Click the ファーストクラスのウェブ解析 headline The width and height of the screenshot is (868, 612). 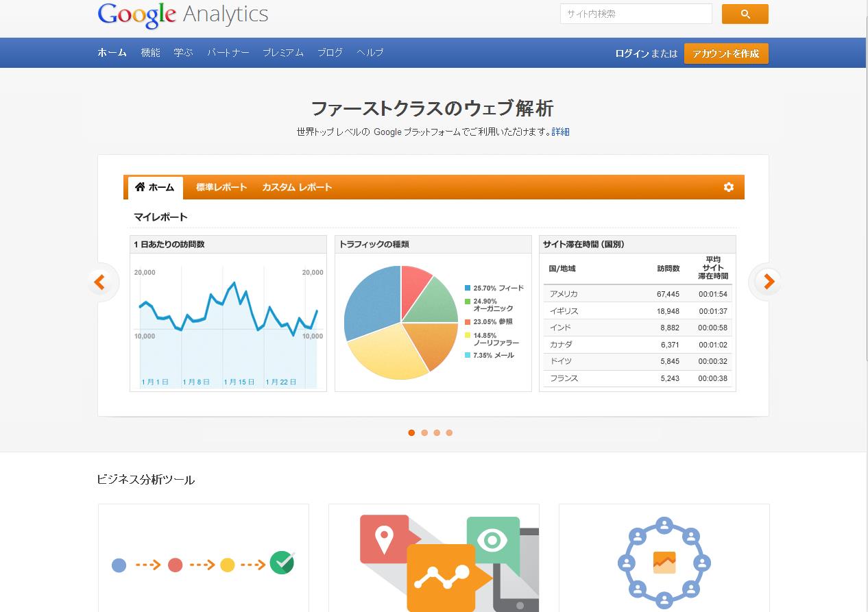tap(433, 108)
